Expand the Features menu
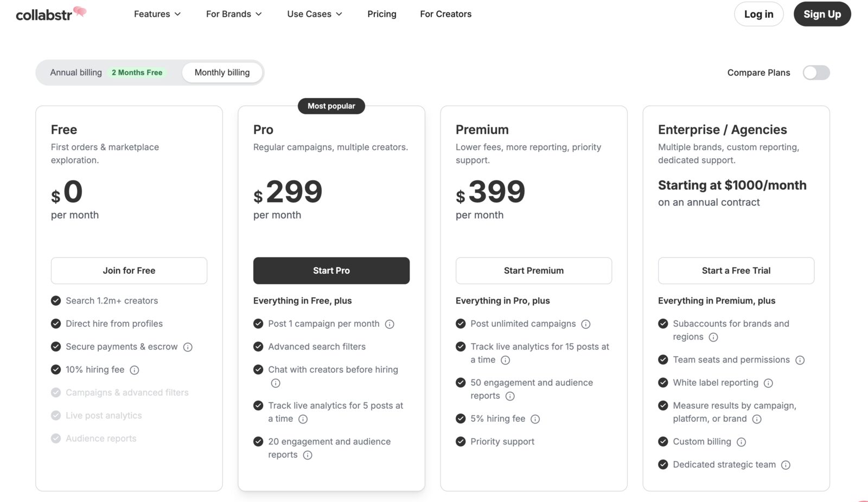 coord(157,14)
